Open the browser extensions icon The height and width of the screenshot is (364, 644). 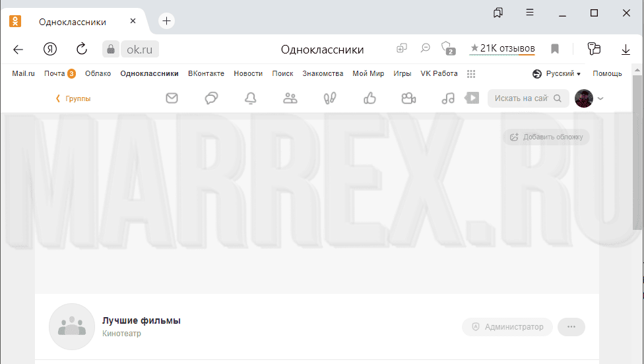point(593,49)
